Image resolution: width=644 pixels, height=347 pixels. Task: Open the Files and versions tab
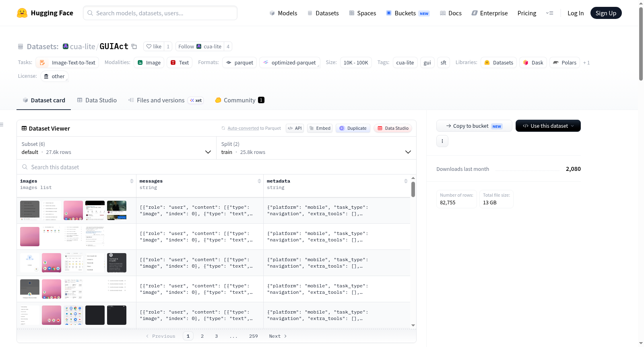tap(166, 100)
